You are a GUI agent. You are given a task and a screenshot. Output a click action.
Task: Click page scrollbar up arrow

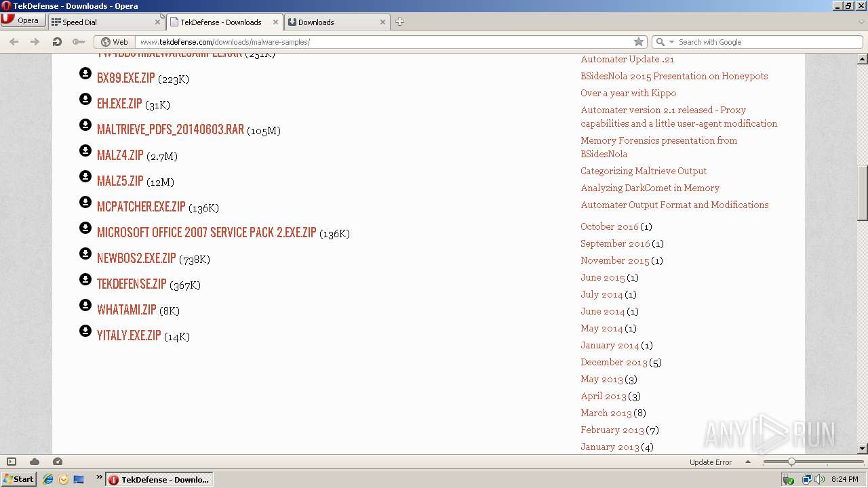coord(862,59)
